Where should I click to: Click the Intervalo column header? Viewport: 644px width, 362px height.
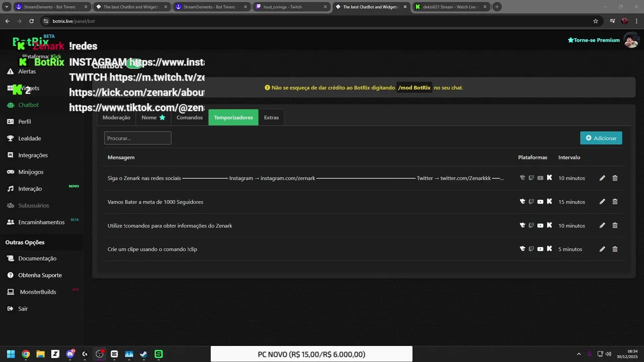569,157
